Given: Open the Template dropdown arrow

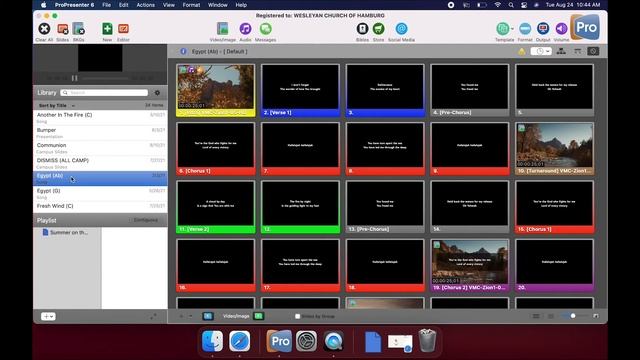Looking at the screenshot, I should pos(512,29).
